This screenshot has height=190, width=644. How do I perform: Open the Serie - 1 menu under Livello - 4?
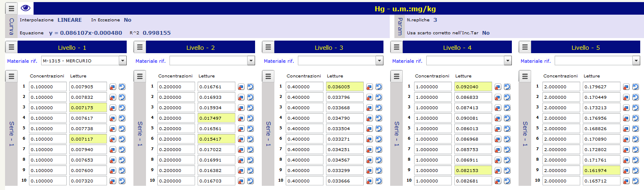coord(397,76)
